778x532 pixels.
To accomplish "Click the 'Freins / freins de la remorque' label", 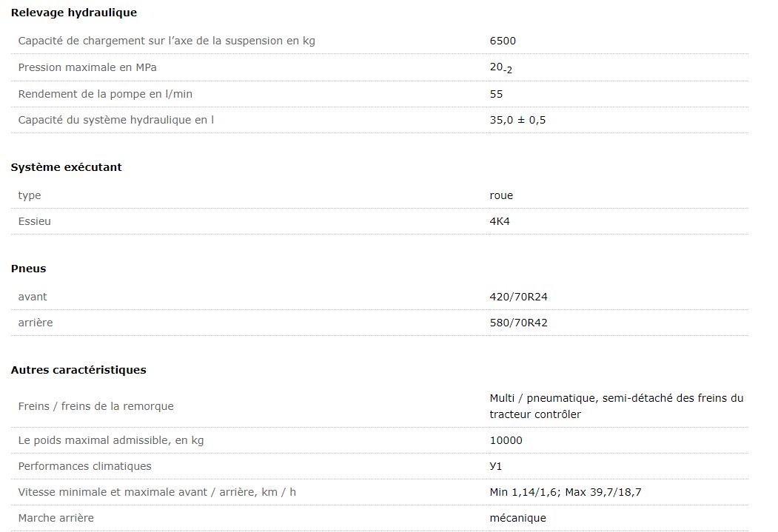I will click(x=96, y=406).
